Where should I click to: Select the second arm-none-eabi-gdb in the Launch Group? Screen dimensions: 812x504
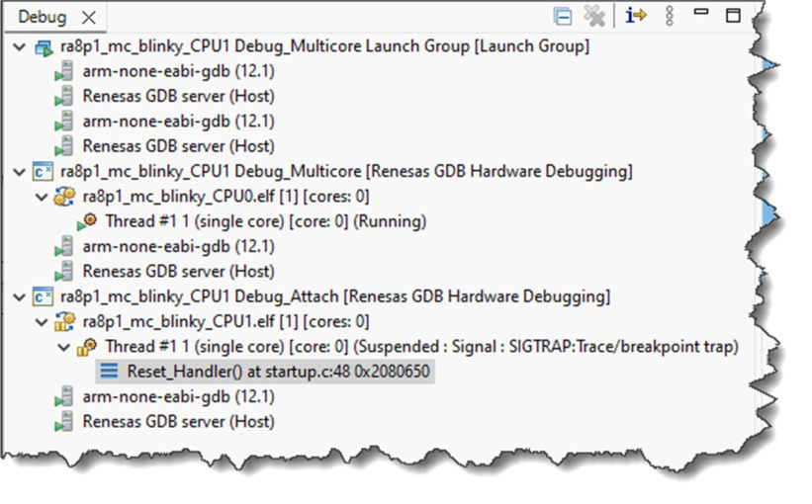(x=179, y=122)
